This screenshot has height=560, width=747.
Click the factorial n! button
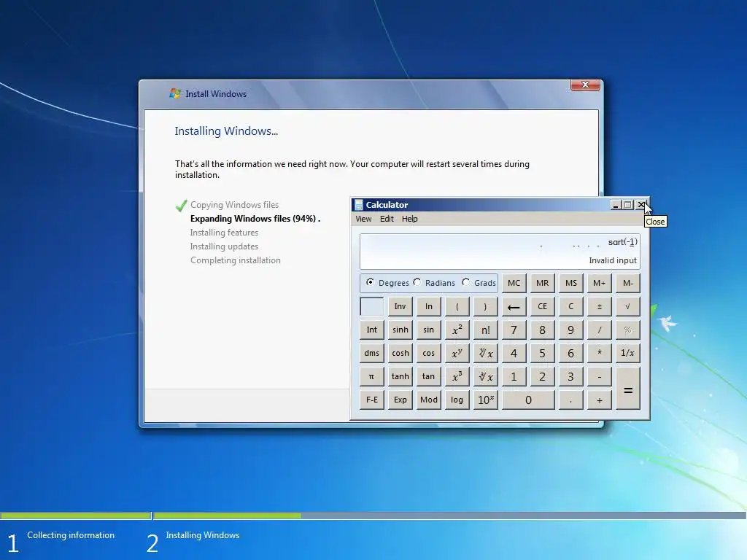pos(485,330)
